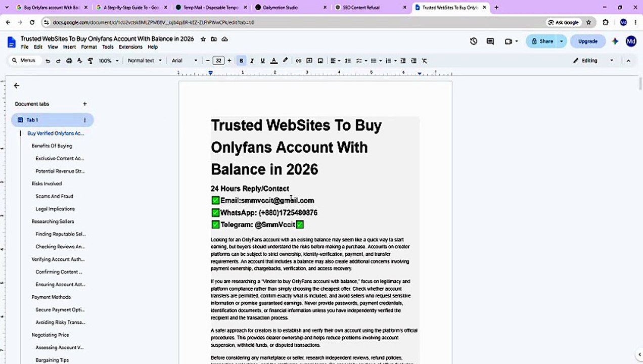643x364 pixels.
Task: Open the File menu
Action: (x=24, y=47)
